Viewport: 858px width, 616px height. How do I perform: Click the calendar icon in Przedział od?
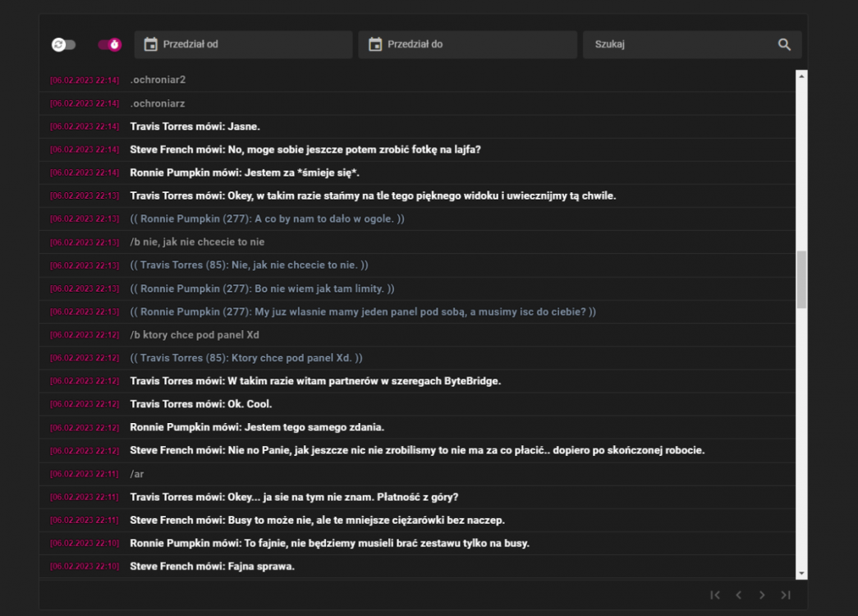[150, 44]
